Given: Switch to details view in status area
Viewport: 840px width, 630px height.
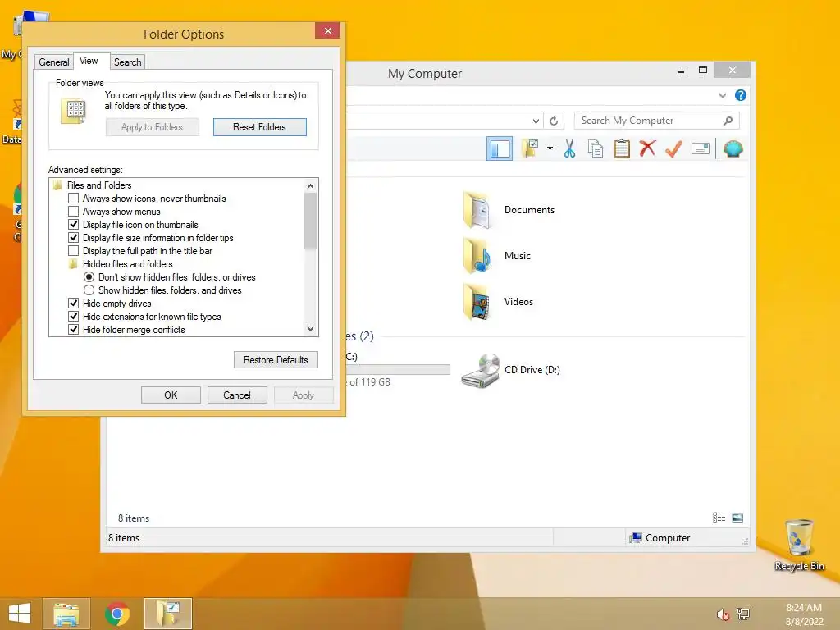Looking at the screenshot, I should tap(719, 518).
